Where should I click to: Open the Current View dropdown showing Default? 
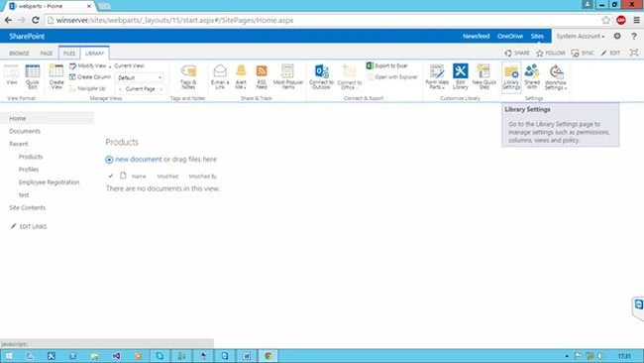click(x=140, y=77)
